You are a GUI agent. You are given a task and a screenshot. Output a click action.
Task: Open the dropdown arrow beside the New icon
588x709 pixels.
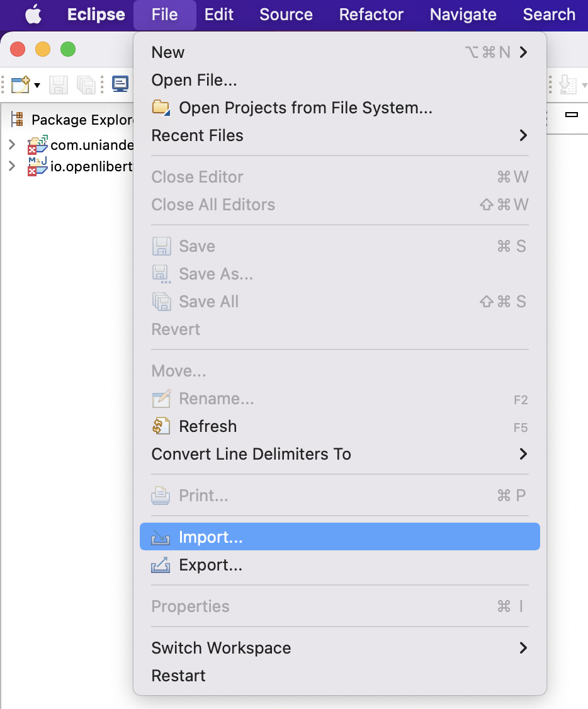(x=38, y=85)
